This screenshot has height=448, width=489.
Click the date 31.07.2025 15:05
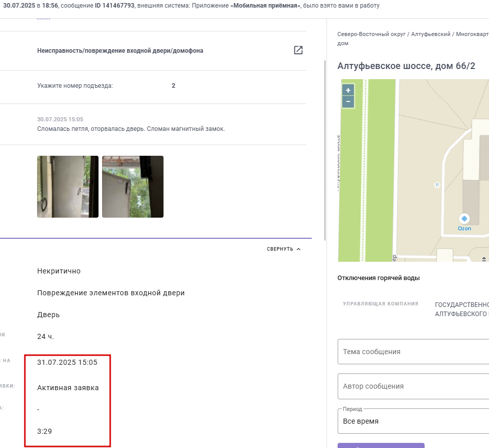click(67, 362)
